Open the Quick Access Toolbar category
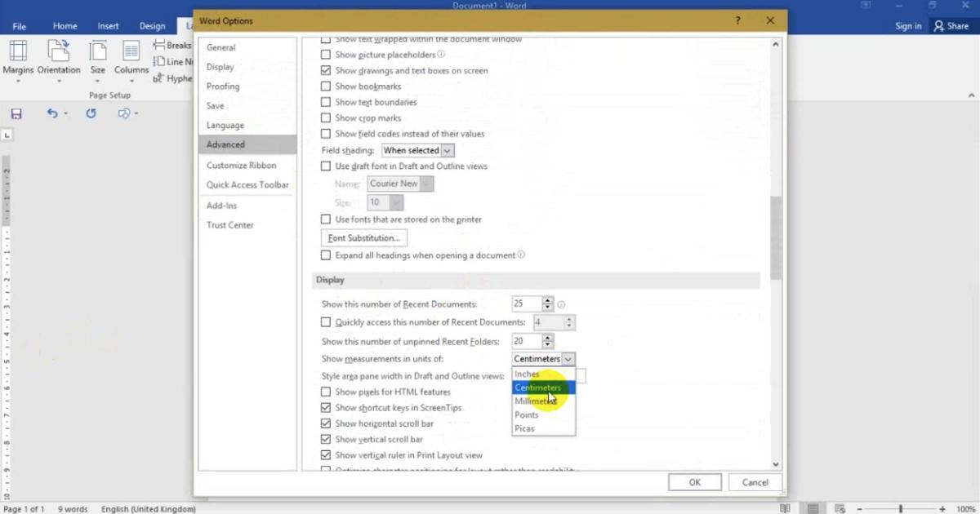Viewport: 980px width, 514px height. point(247,184)
